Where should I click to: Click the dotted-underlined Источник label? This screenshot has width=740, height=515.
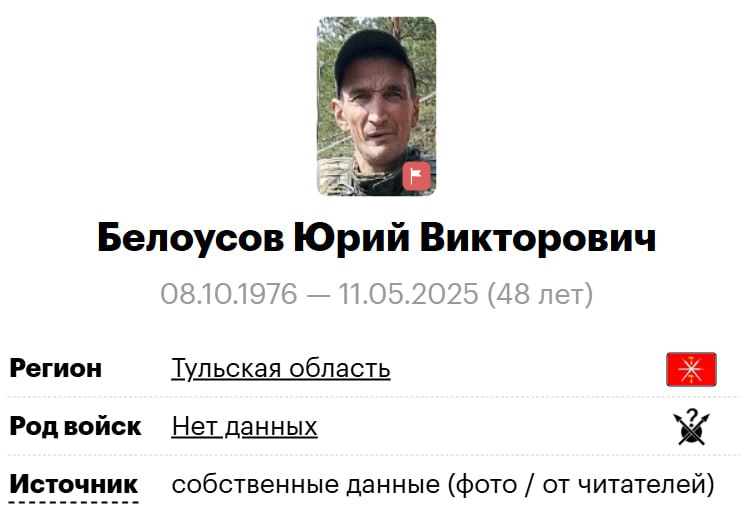click(x=74, y=484)
